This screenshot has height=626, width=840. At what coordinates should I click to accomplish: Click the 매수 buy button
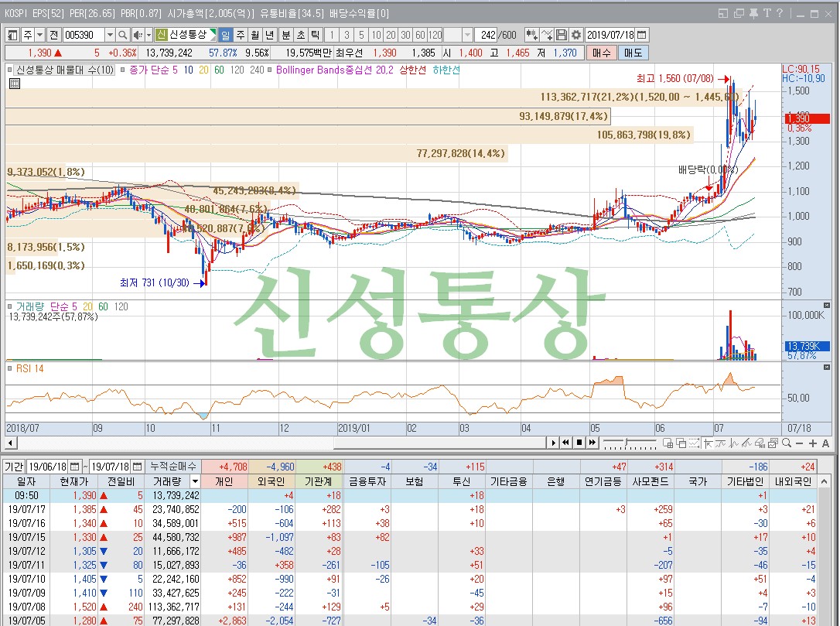(601, 53)
